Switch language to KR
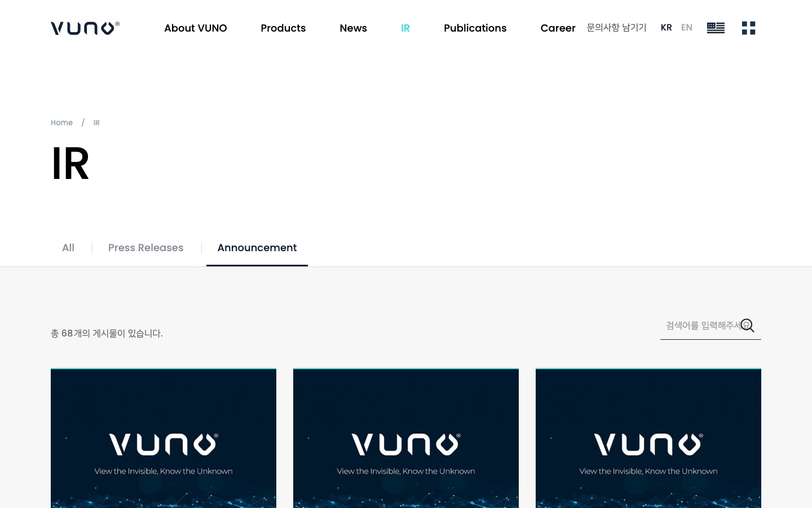Screen dimensions: 812x508 click(667, 28)
